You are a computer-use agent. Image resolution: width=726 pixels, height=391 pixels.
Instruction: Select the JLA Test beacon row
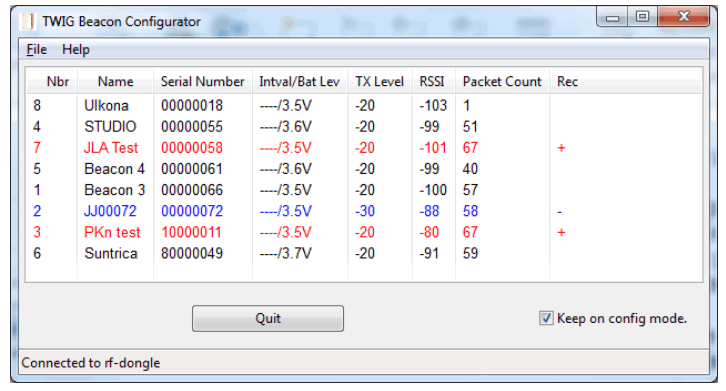[364, 148]
